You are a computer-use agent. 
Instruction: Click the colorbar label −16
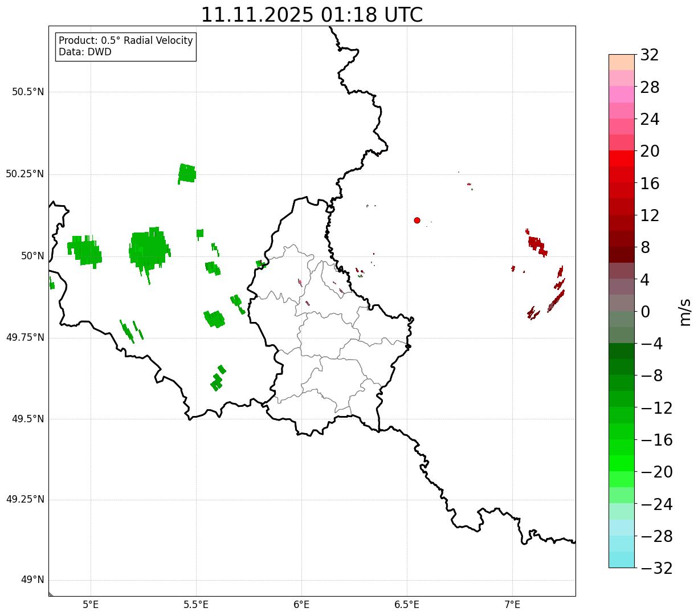tap(656, 440)
